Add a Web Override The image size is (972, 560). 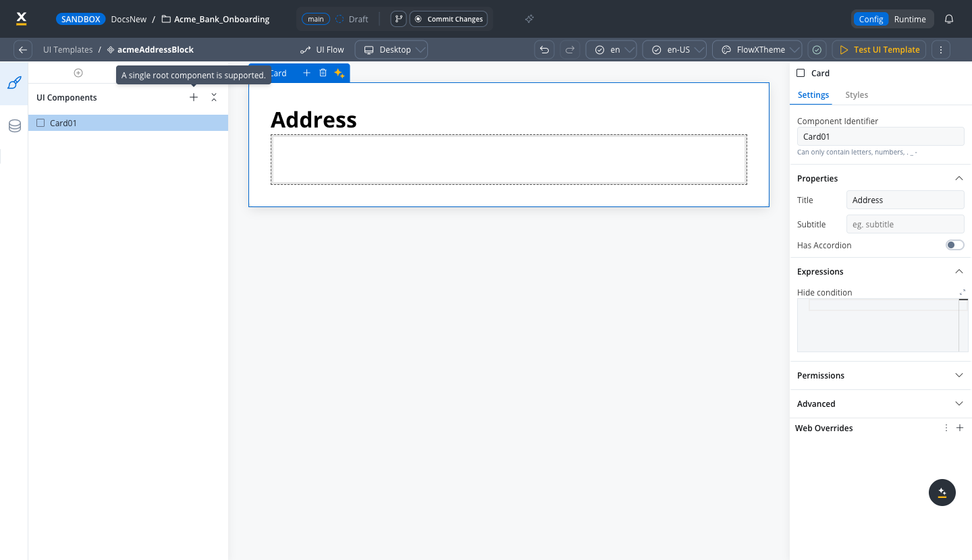point(960,428)
